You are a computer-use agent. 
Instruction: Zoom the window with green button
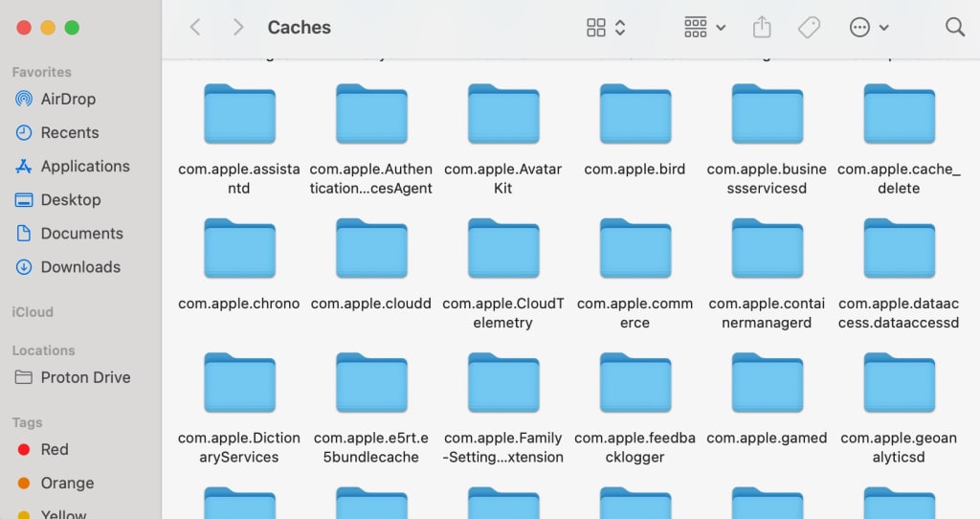pos(72,28)
